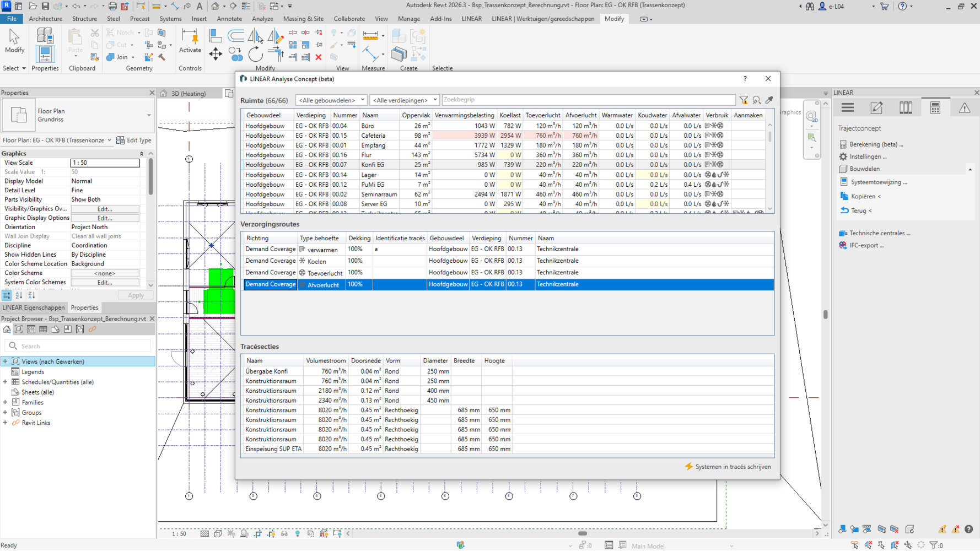Viewport: 980px width, 551px height.
Task: Click the Rotate tool icon
Action: click(255, 54)
